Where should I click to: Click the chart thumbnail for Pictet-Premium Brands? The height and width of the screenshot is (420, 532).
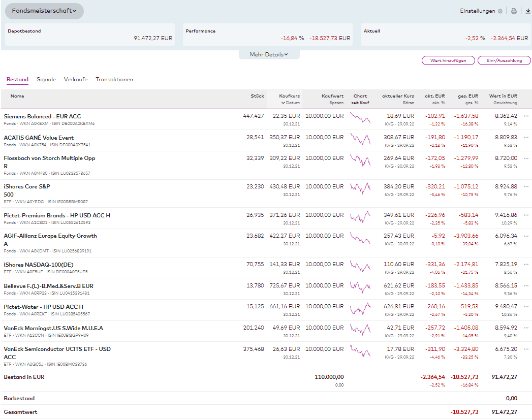coord(360,217)
